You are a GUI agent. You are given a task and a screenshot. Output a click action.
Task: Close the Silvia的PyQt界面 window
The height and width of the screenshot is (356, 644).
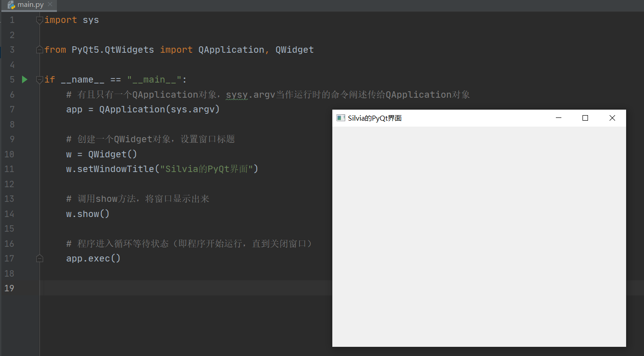tap(612, 118)
